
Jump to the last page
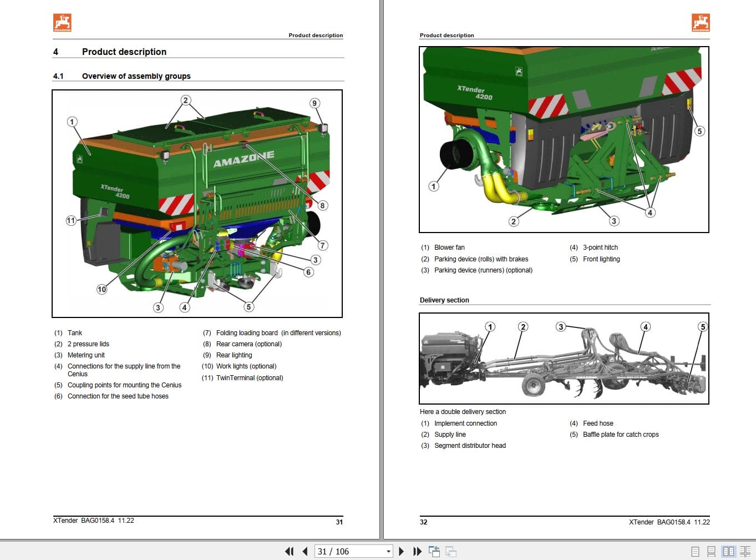click(417, 551)
